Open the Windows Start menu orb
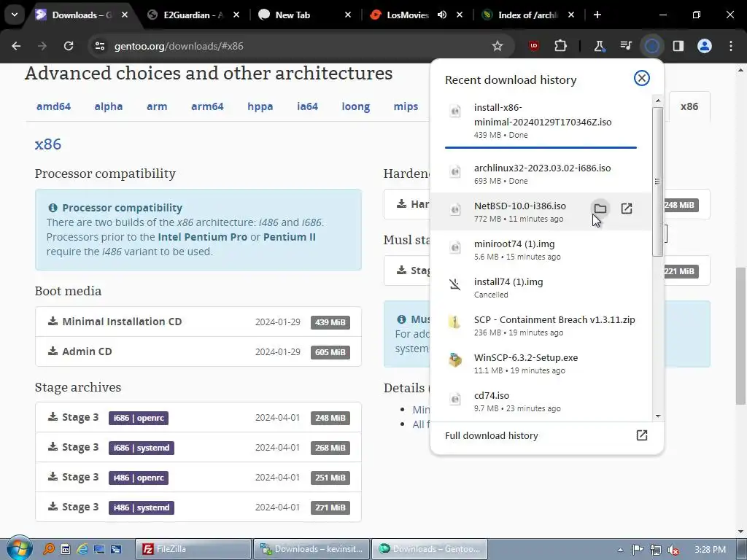 tap(19, 548)
